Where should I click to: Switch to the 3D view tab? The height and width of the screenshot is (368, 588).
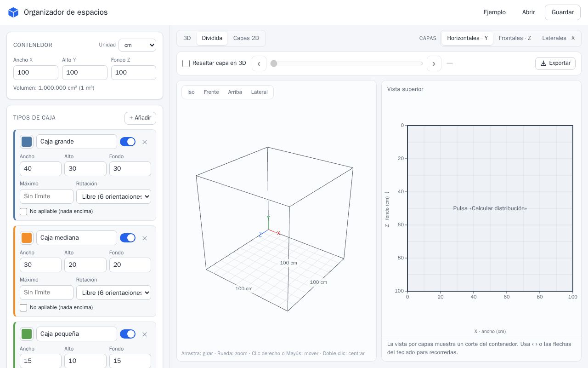tap(187, 38)
